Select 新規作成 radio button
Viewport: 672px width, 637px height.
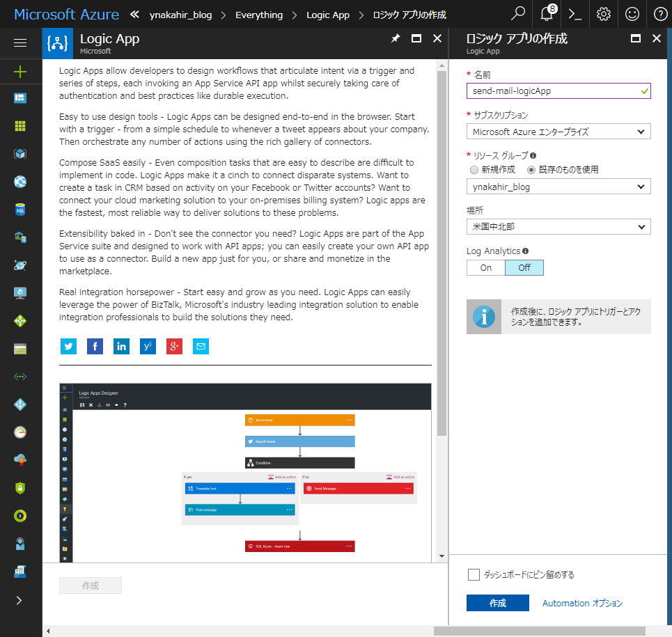pos(474,170)
